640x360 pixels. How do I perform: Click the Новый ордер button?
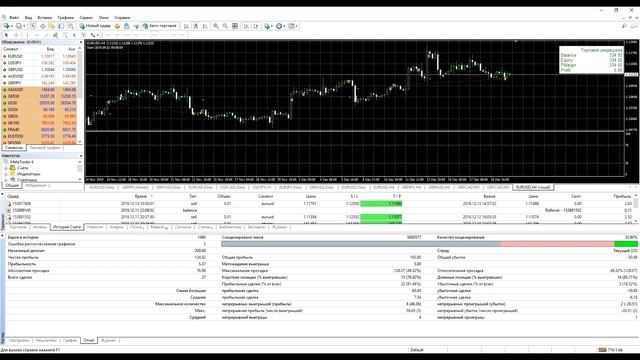pyautogui.click(x=95, y=26)
